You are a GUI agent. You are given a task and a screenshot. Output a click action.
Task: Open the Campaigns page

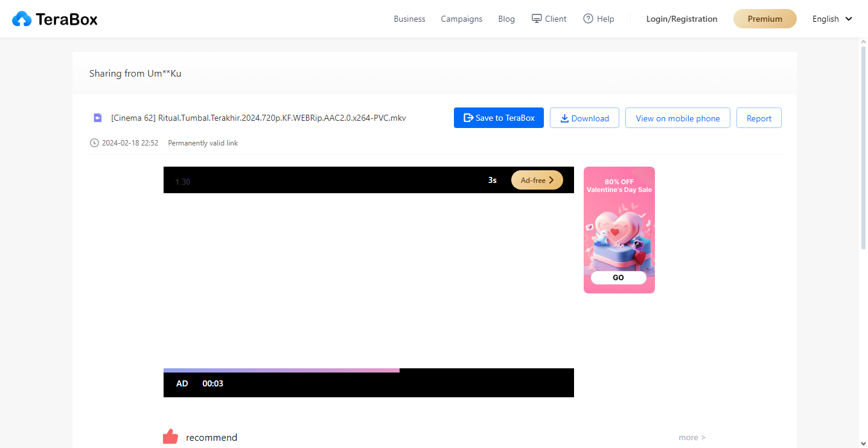coord(461,18)
